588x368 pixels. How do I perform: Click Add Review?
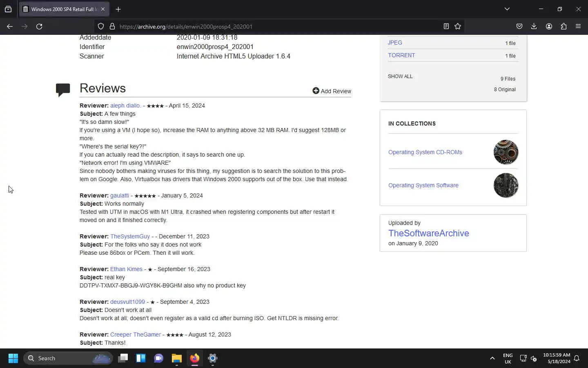pyautogui.click(x=332, y=91)
